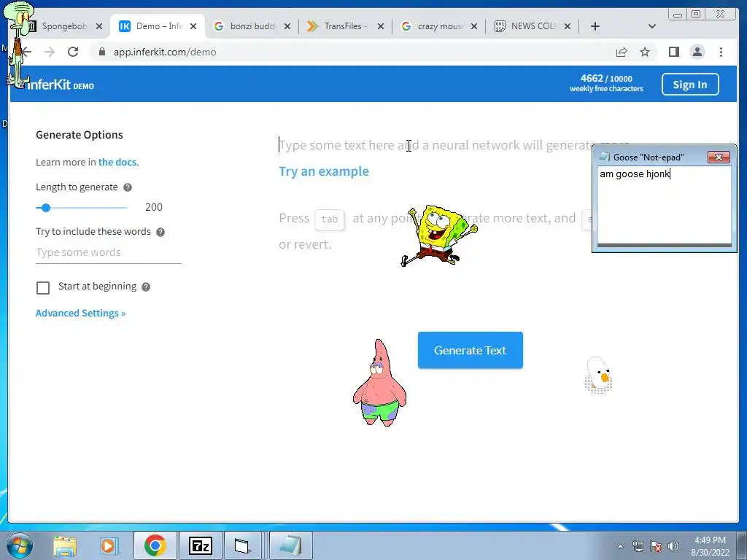
Task: Close the TransFiles tab
Action: pos(381,26)
